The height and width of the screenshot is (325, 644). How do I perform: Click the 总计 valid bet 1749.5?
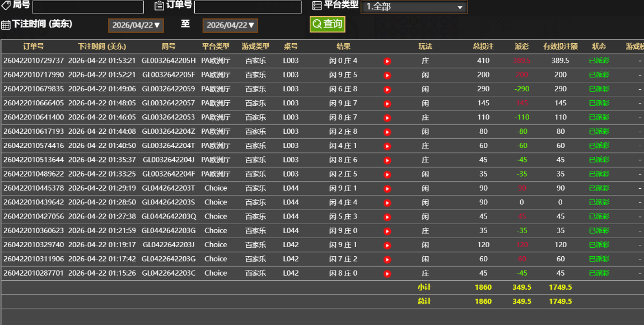[x=560, y=301]
